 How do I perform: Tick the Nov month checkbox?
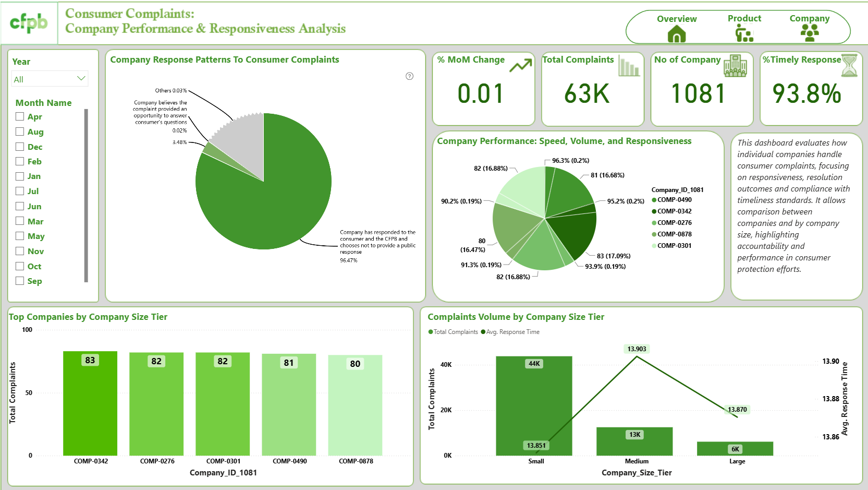click(x=20, y=251)
